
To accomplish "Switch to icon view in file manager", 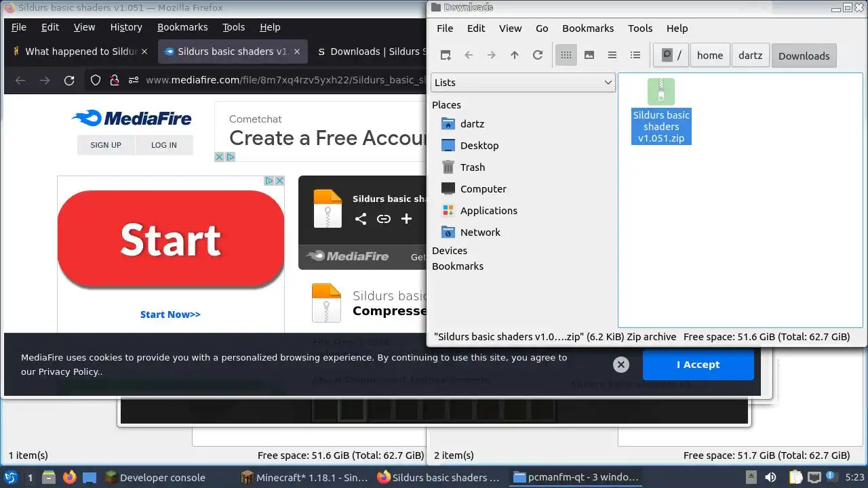I will pos(566,56).
